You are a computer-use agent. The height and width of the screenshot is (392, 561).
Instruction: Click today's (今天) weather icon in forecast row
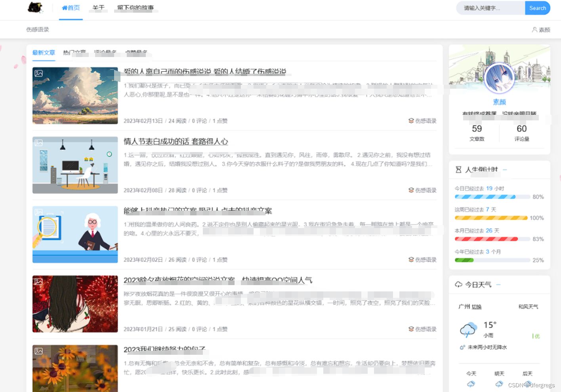(471, 384)
